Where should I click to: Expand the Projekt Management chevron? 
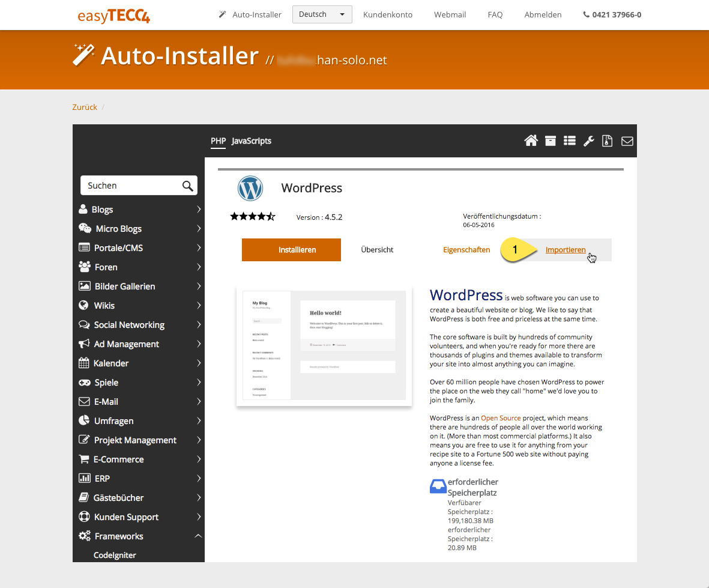(x=199, y=440)
